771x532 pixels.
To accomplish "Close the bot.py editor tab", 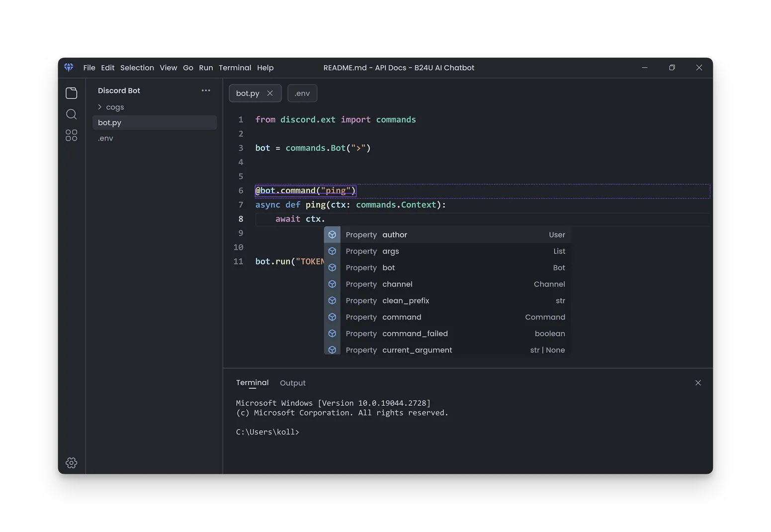I will (270, 93).
